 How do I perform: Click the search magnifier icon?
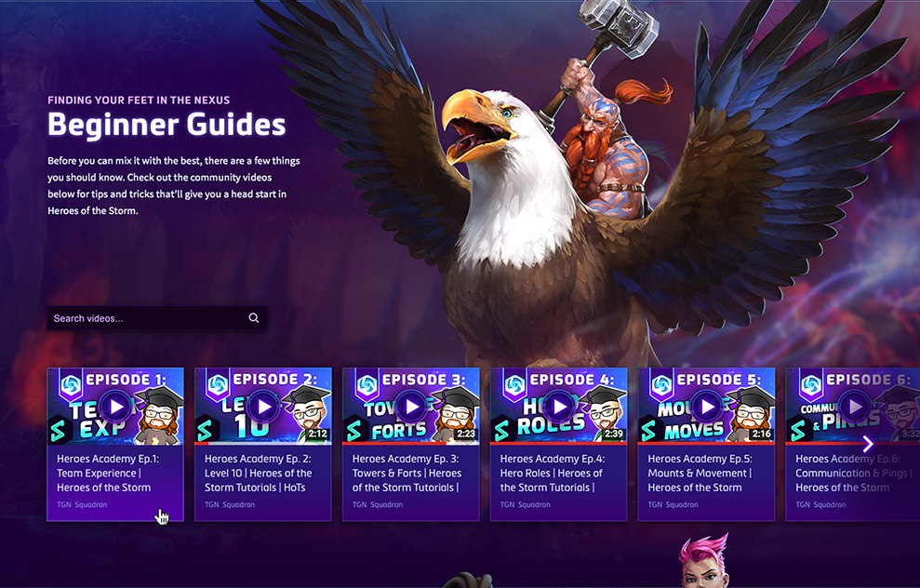[x=253, y=318]
